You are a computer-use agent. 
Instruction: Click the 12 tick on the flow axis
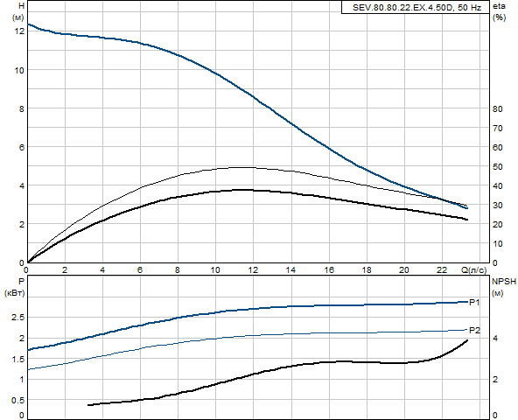(253, 270)
